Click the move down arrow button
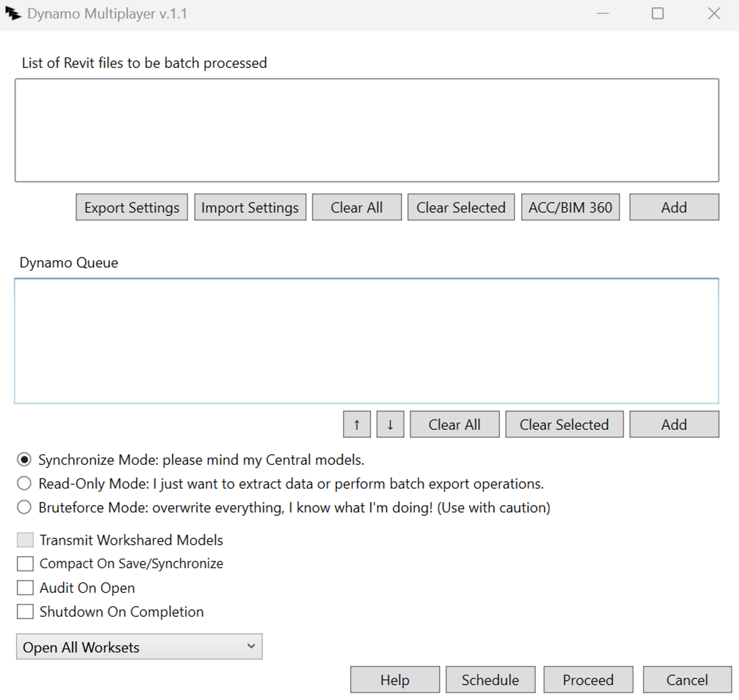This screenshot has width=739, height=700. (x=390, y=424)
